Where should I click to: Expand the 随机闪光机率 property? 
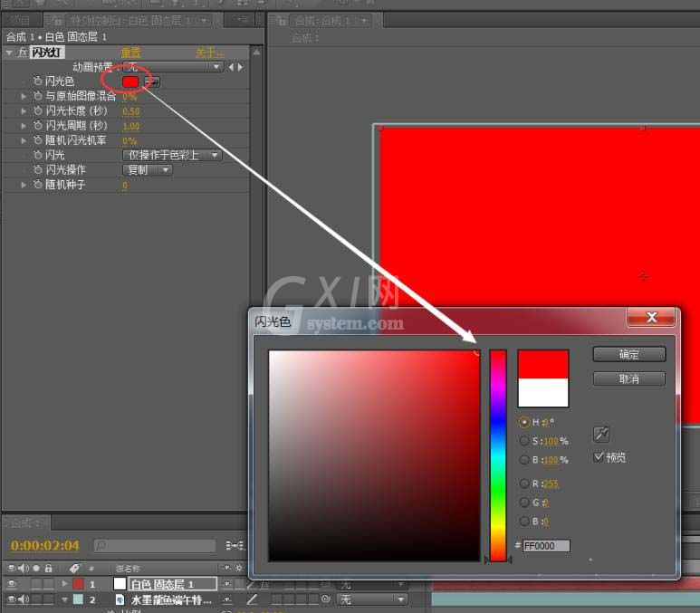tap(24, 140)
